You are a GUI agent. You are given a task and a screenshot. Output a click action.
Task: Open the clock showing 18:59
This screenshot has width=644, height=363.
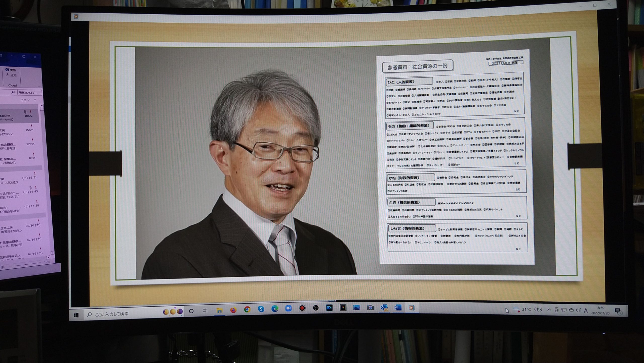point(600,311)
